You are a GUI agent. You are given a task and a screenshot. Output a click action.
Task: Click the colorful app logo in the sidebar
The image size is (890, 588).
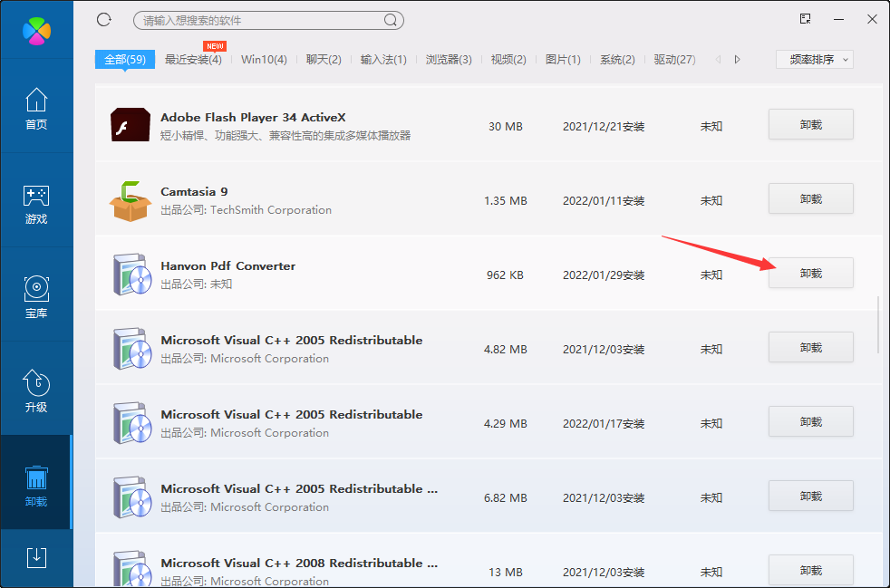(37, 31)
